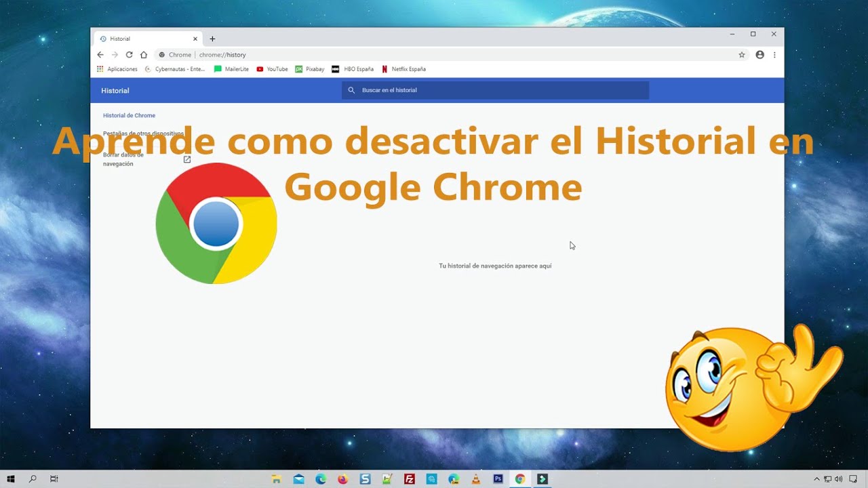868x488 pixels.
Task: Reload the chrome://history page
Action: (129, 55)
